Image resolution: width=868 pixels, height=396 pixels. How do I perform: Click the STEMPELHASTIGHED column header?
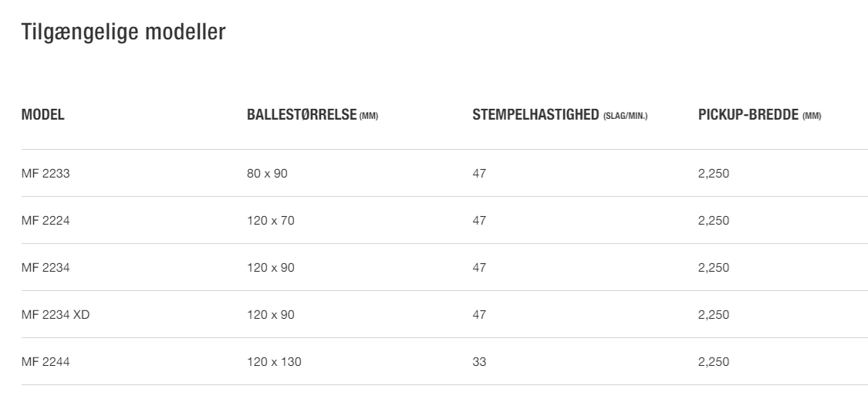point(559,115)
